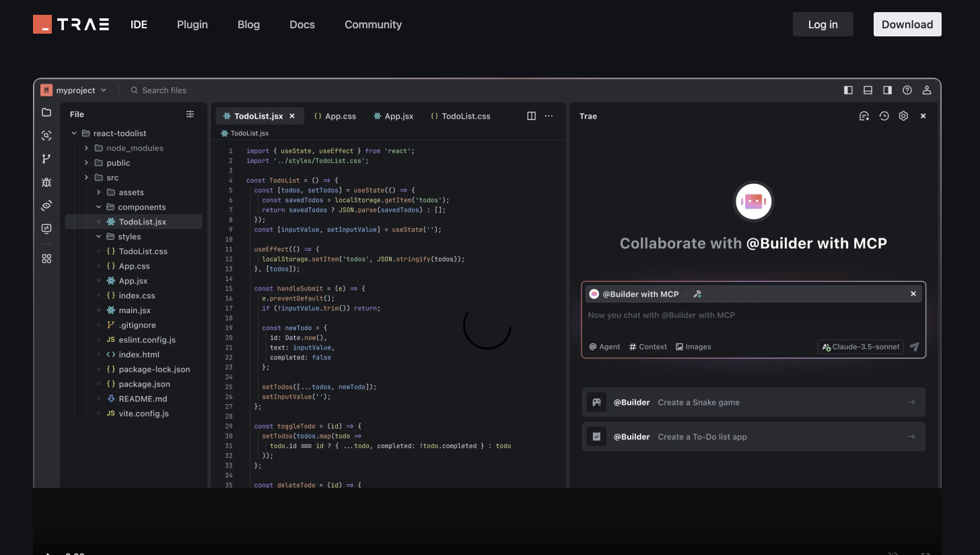
Task: Split the editor view
Action: pyautogui.click(x=531, y=116)
